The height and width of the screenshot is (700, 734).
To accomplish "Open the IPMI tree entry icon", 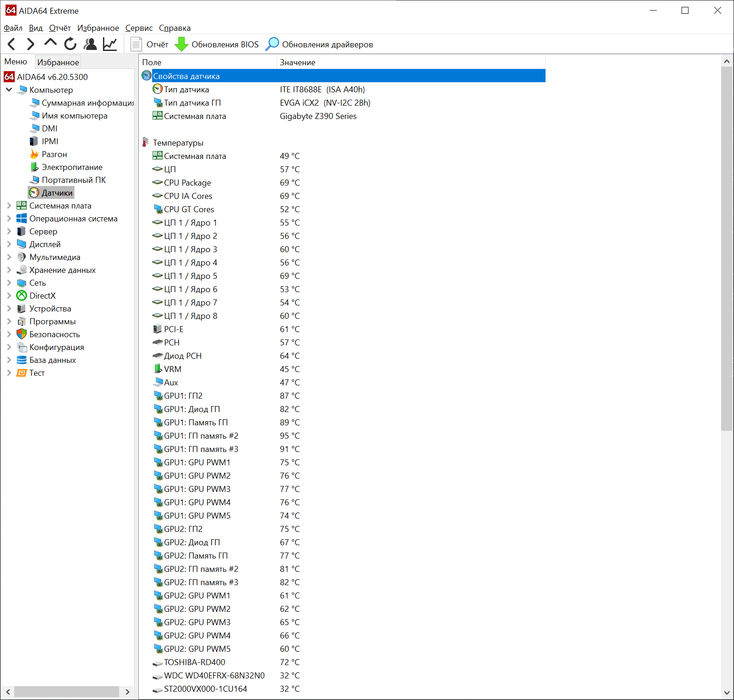I will pyautogui.click(x=34, y=141).
